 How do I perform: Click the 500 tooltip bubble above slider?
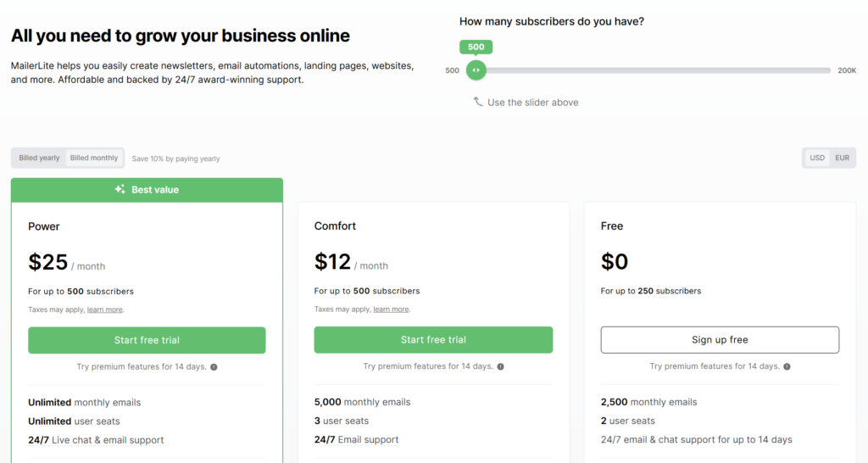tap(476, 47)
